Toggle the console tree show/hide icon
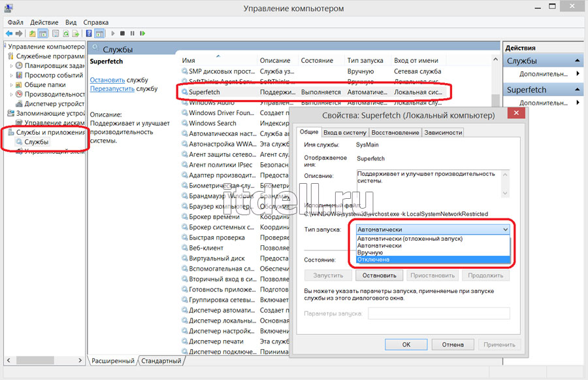The image size is (588, 380). click(x=42, y=33)
